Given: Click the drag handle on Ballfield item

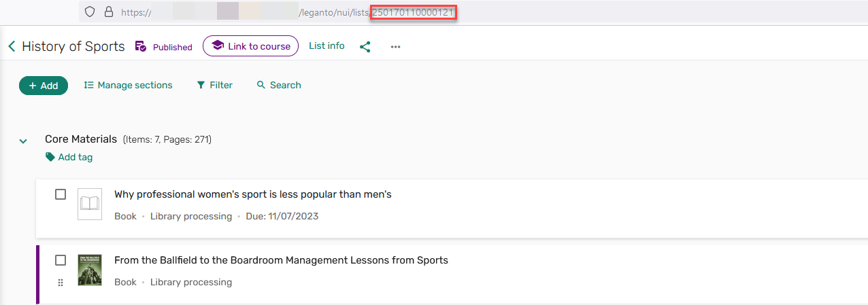Looking at the screenshot, I should (61, 283).
